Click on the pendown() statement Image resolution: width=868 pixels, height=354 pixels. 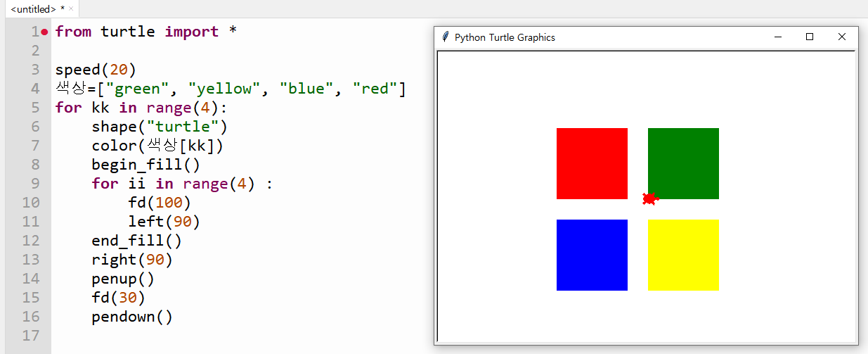[131, 317]
